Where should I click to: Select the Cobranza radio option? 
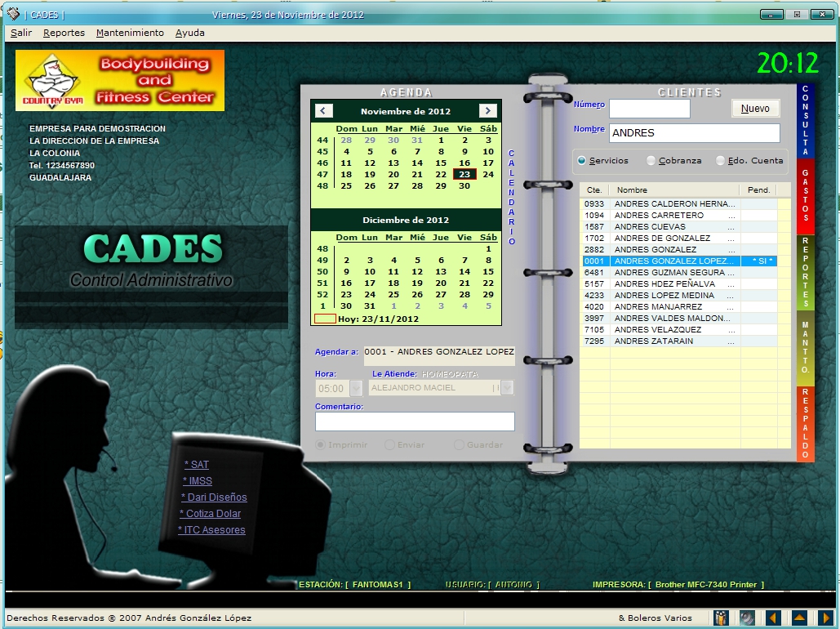point(651,161)
